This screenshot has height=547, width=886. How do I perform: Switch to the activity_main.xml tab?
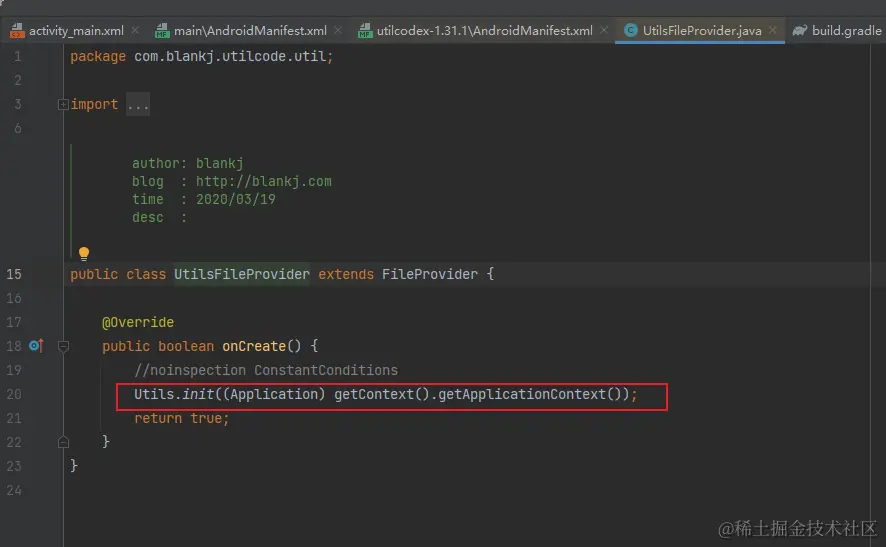[76, 31]
